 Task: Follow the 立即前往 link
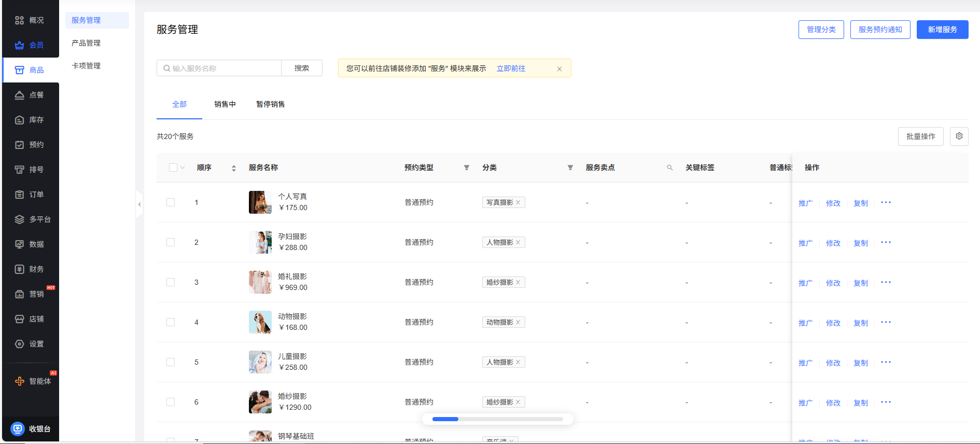(511, 68)
